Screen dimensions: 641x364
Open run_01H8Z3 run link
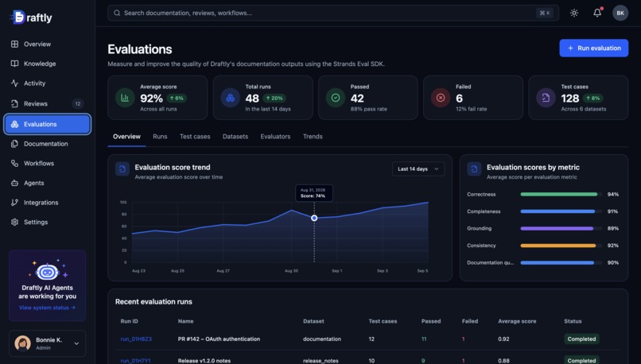[136, 339]
